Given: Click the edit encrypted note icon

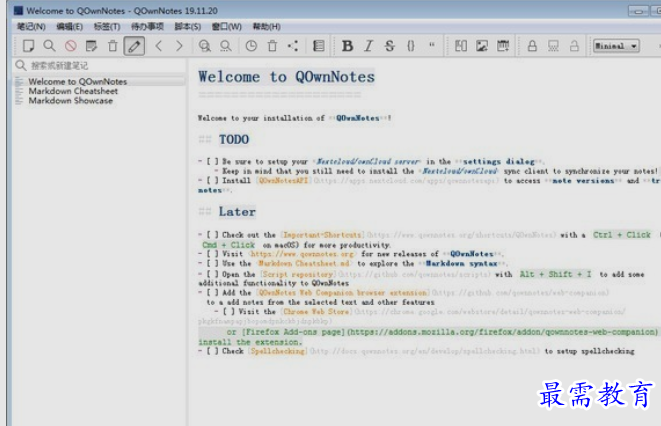Looking at the screenshot, I should (x=553, y=46).
